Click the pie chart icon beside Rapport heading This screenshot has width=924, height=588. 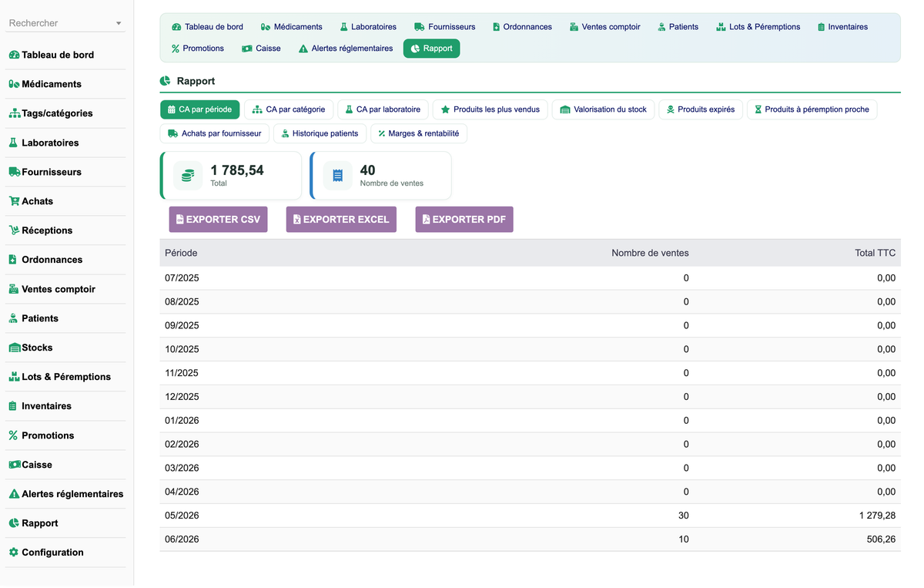click(165, 81)
